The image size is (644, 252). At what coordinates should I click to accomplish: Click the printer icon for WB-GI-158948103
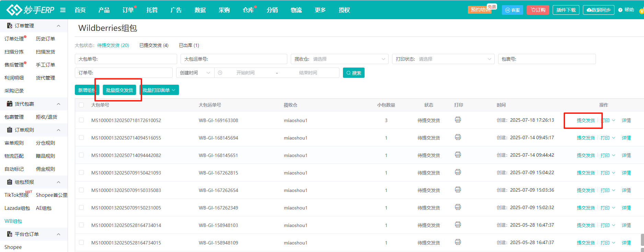point(458,225)
